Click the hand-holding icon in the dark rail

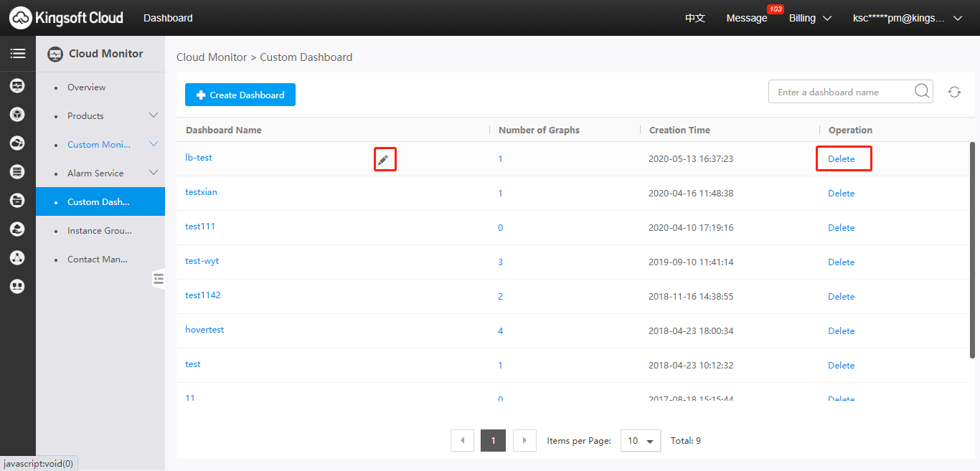click(x=17, y=229)
